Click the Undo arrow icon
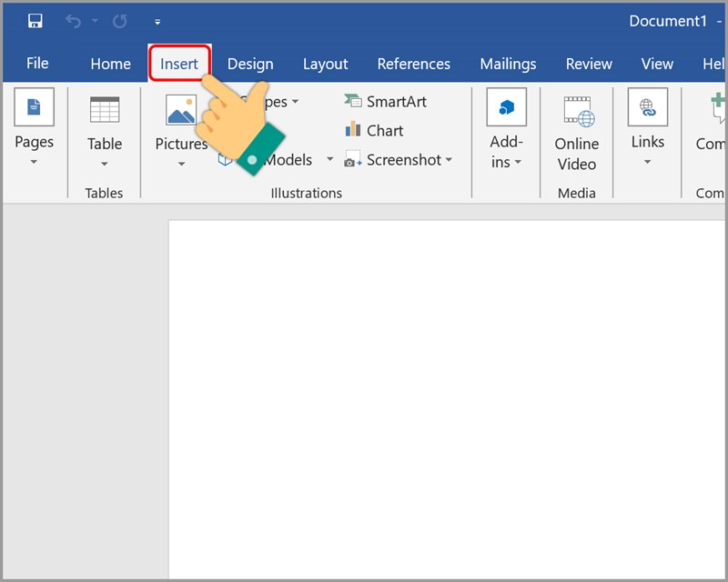The image size is (728, 582). [73, 21]
